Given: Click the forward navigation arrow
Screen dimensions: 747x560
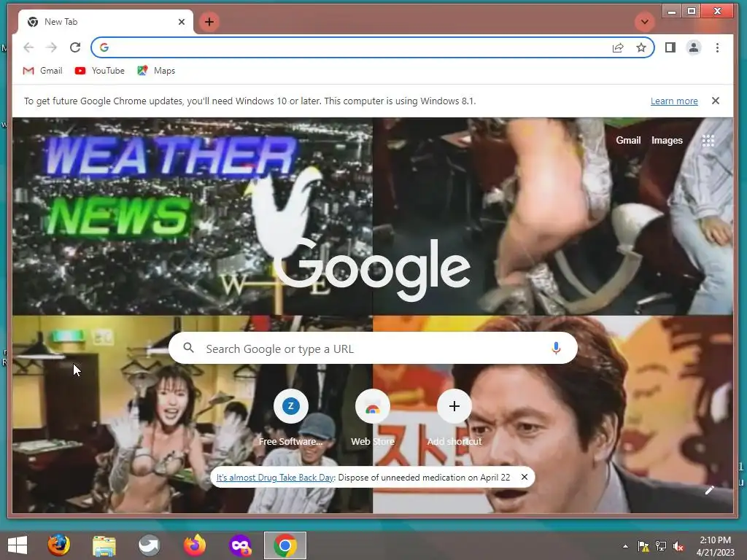Looking at the screenshot, I should coord(52,47).
